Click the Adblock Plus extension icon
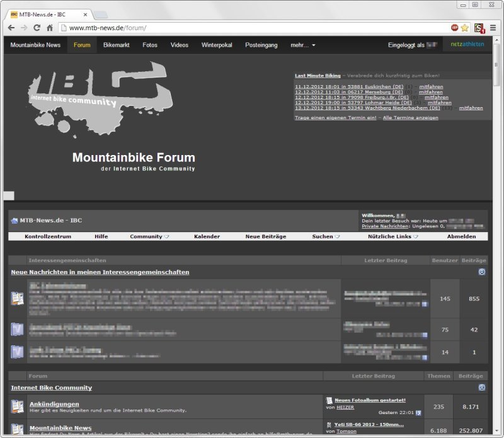The image size is (504, 438). click(x=454, y=28)
